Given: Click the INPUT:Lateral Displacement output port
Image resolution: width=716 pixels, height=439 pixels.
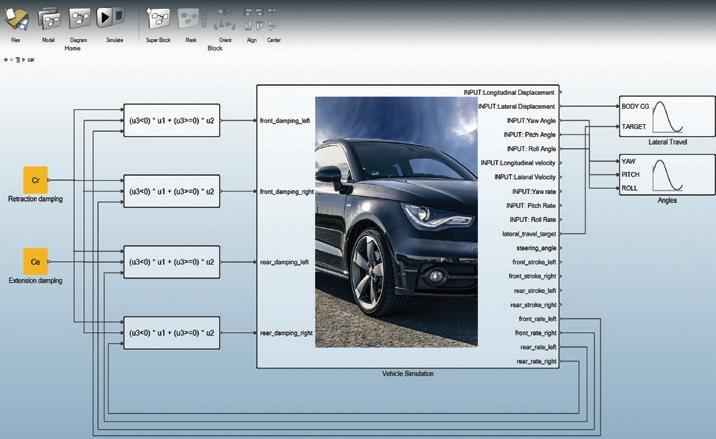Looking at the screenshot, I should pyautogui.click(x=516, y=106).
